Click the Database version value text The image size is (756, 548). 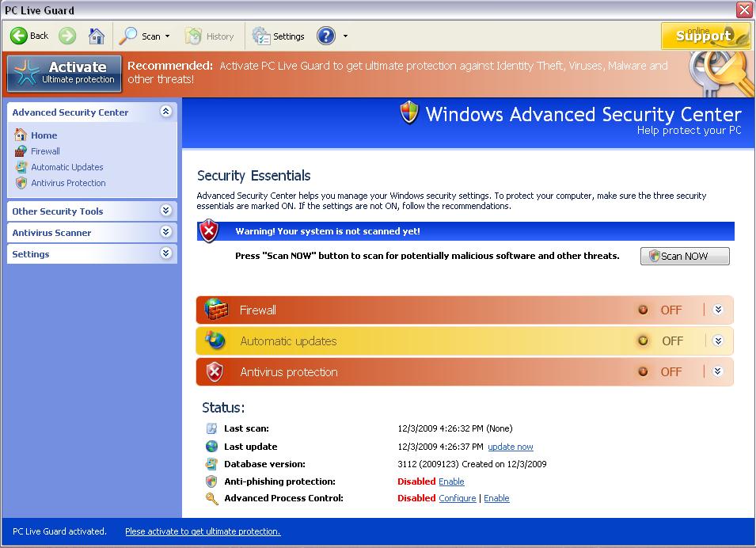[472, 464]
